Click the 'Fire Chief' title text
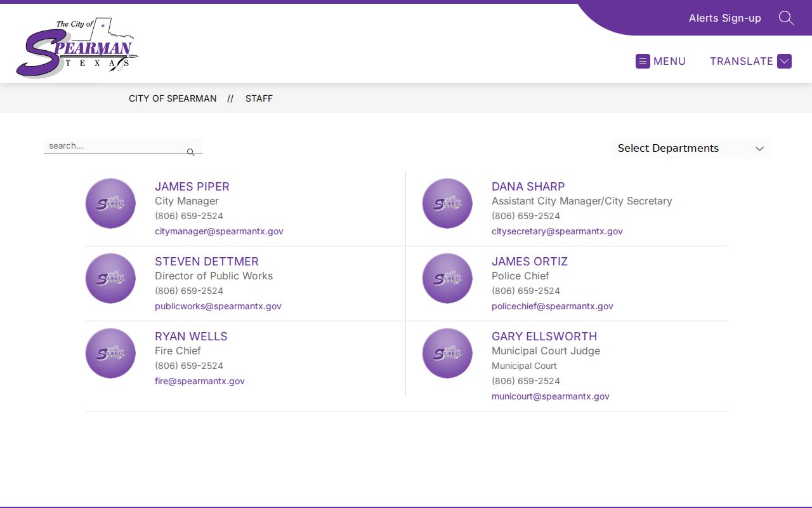Viewport: 812px width, 508px height. (x=178, y=351)
